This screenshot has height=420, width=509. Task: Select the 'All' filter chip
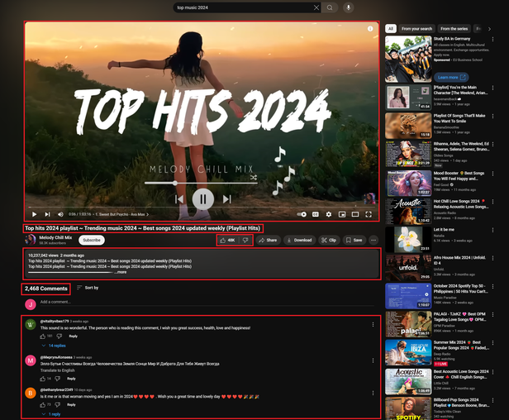pyautogui.click(x=391, y=29)
